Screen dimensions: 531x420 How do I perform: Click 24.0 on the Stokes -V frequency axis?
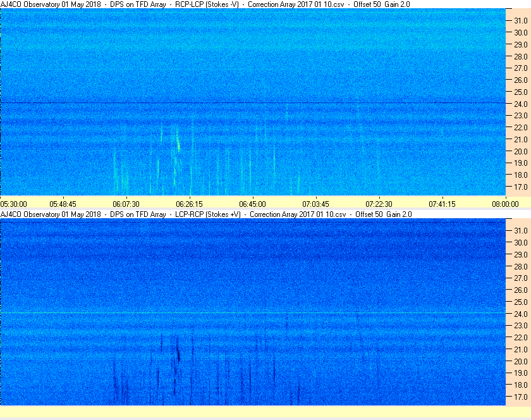pyautogui.click(x=521, y=104)
